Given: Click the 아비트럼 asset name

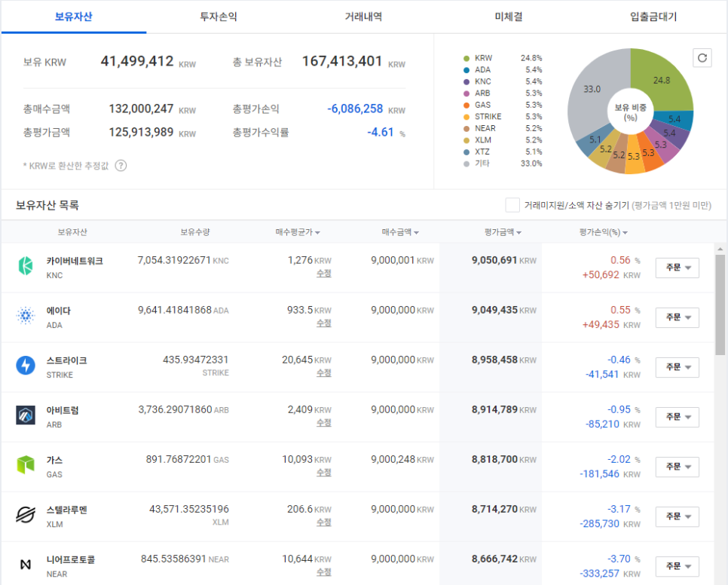Looking at the screenshot, I should pos(63,410).
